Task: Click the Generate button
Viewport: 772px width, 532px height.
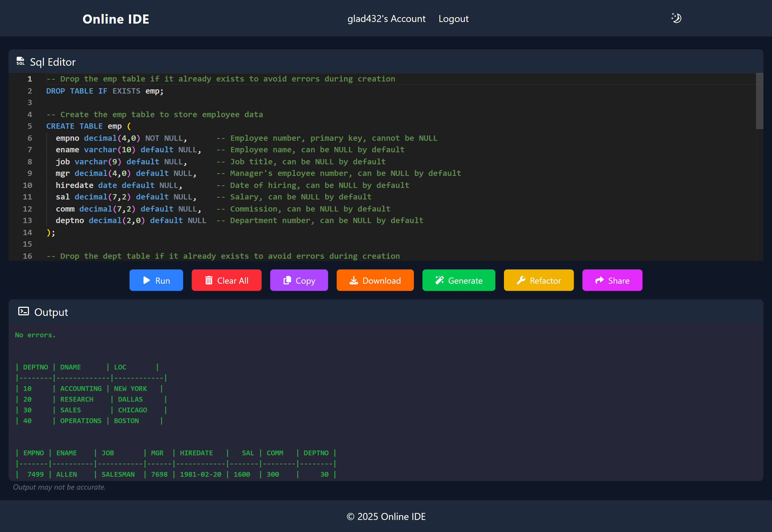Action: point(458,280)
